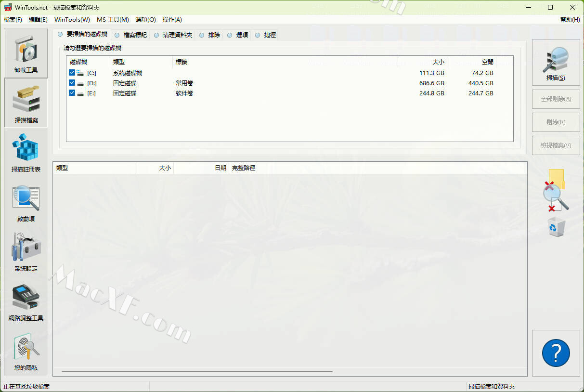Open the 網路調整工具 network tweaker
This screenshot has height=392, width=584.
tap(26, 301)
